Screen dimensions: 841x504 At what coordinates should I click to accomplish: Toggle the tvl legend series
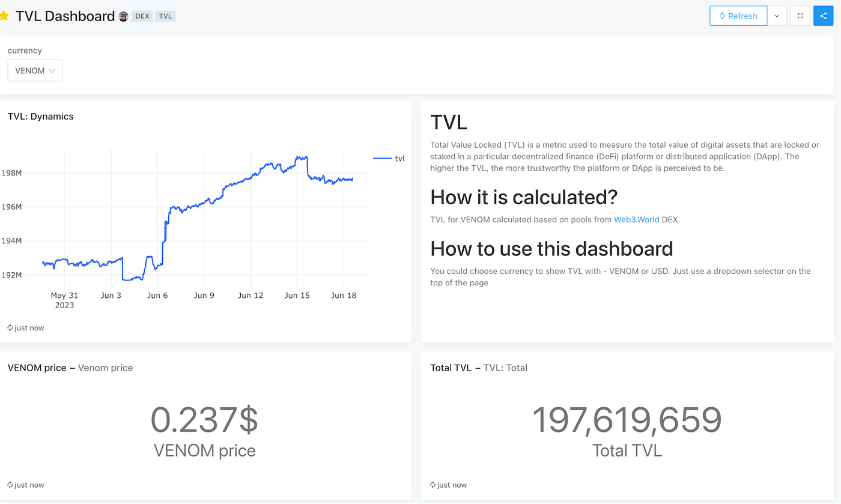tap(389, 158)
